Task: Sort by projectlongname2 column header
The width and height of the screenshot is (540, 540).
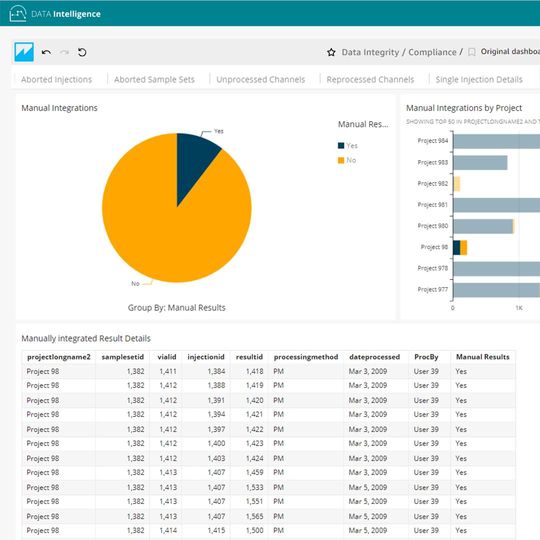Action: click(x=59, y=357)
